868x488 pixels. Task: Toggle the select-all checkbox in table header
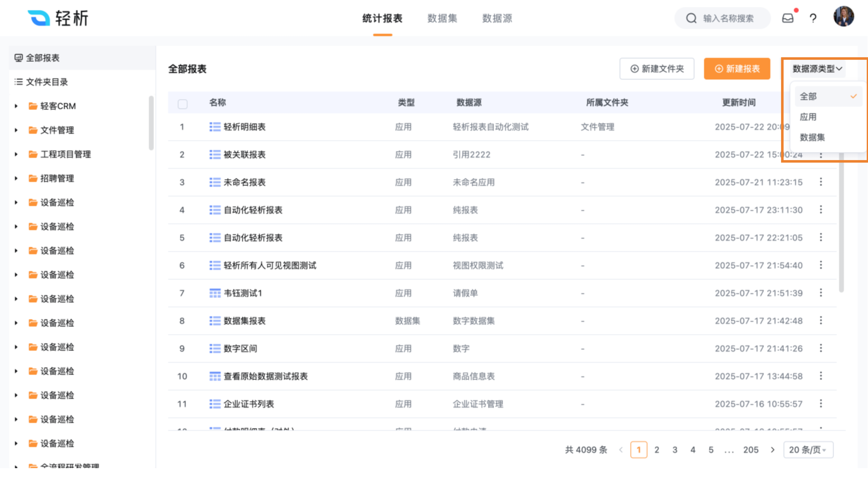pyautogui.click(x=183, y=104)
